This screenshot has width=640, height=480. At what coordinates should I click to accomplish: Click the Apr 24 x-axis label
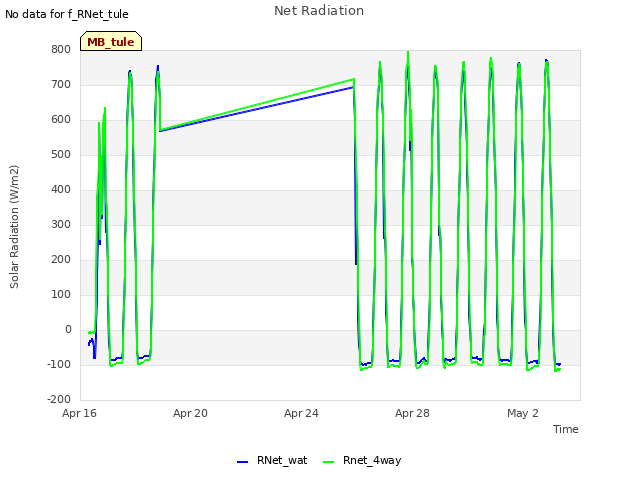point(301,413)
